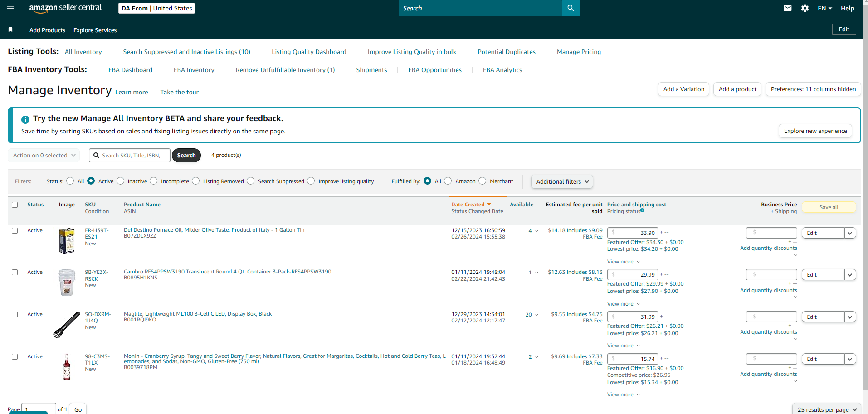Select the Monin Cranberry Syrup row checkbox
868x414 pixels.
pos(15,357)
